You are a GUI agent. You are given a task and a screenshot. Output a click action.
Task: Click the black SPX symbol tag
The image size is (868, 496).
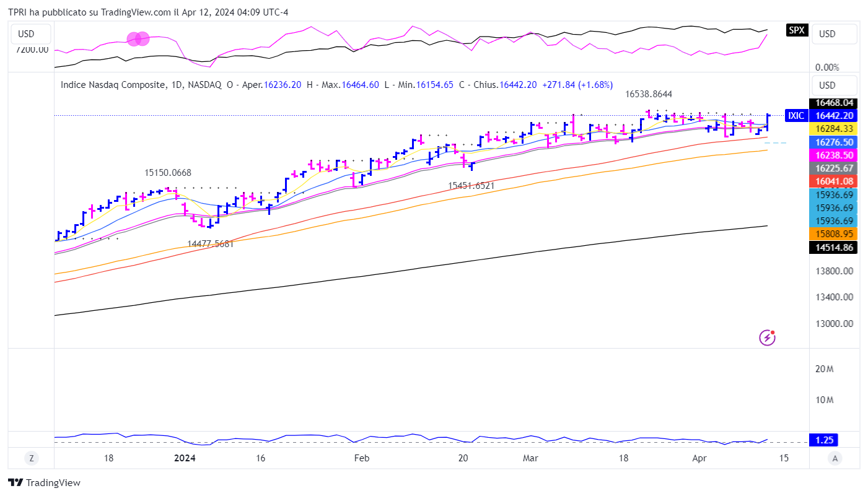(x=797, y=30)
